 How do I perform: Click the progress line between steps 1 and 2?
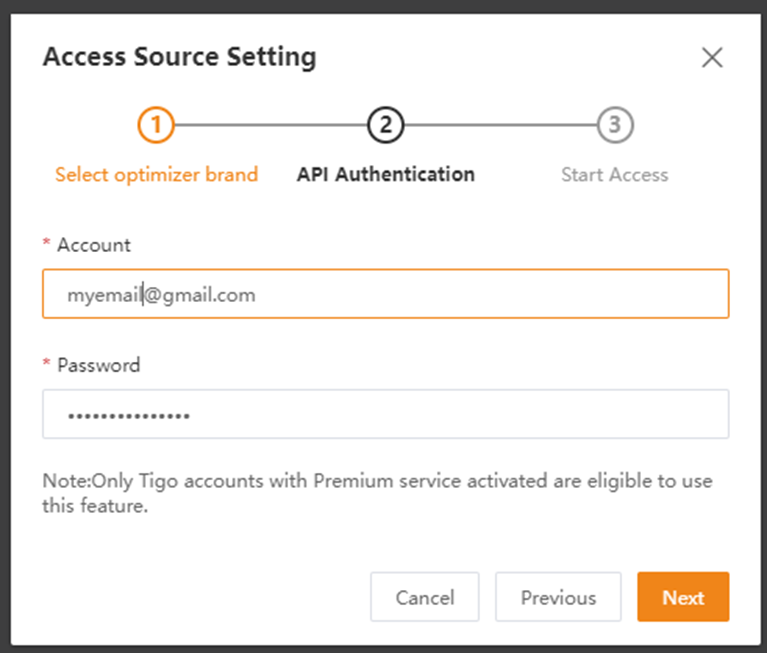271,125
